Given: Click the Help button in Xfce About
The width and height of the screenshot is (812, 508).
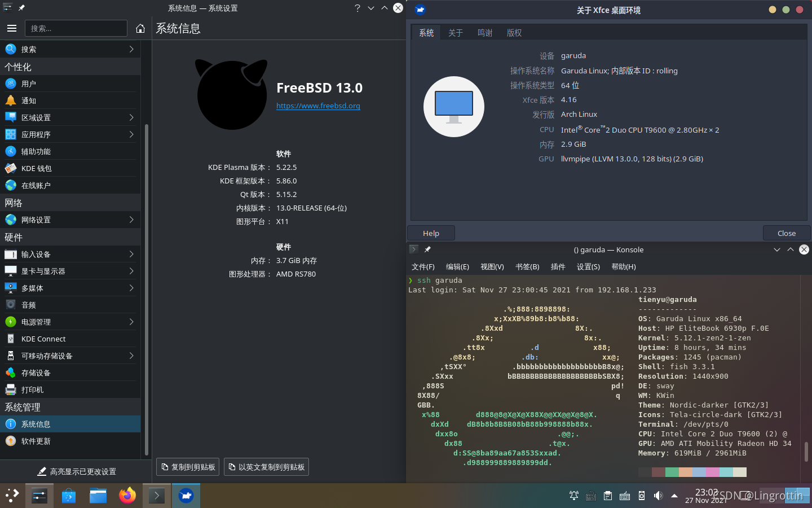Looking at the screenshot, I should point(431,233).
